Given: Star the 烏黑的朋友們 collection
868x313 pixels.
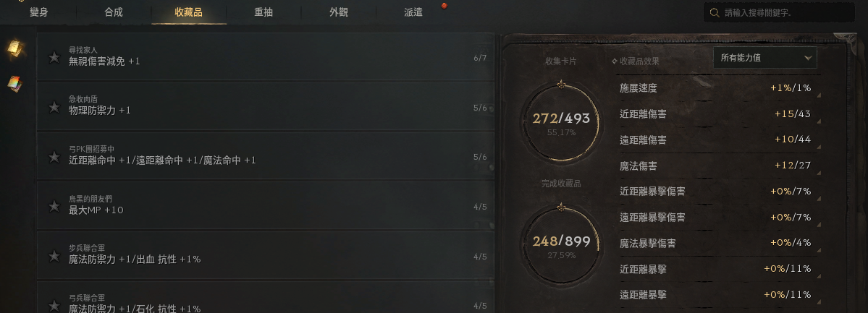Looking at the screenshot, I should [54, 206].
